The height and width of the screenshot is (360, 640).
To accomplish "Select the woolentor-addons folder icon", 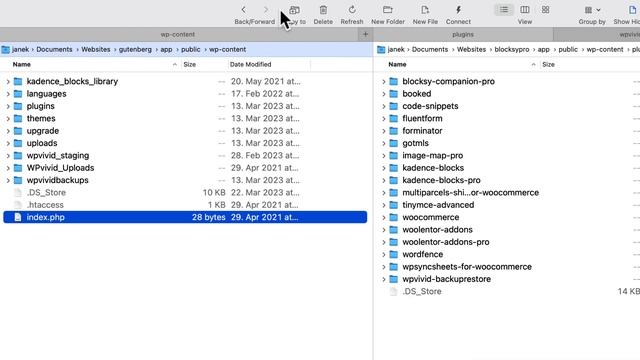I will coord(393,229).
